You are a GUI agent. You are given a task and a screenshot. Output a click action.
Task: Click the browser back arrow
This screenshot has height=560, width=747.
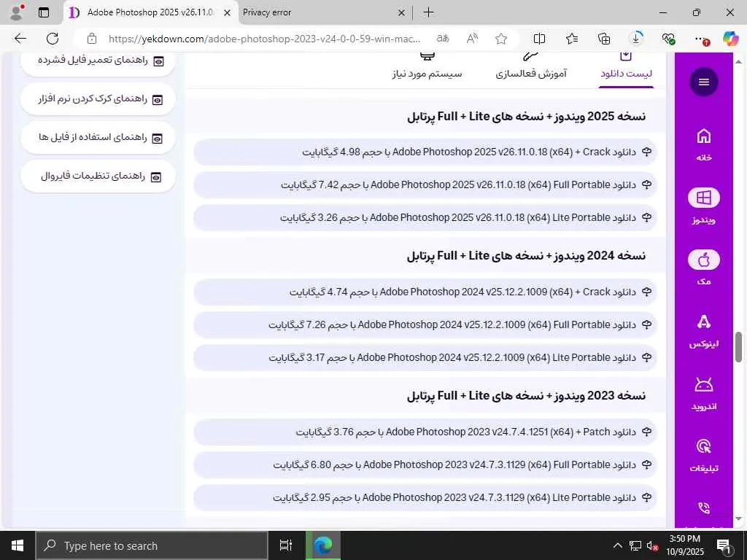(x=20, y=39)
